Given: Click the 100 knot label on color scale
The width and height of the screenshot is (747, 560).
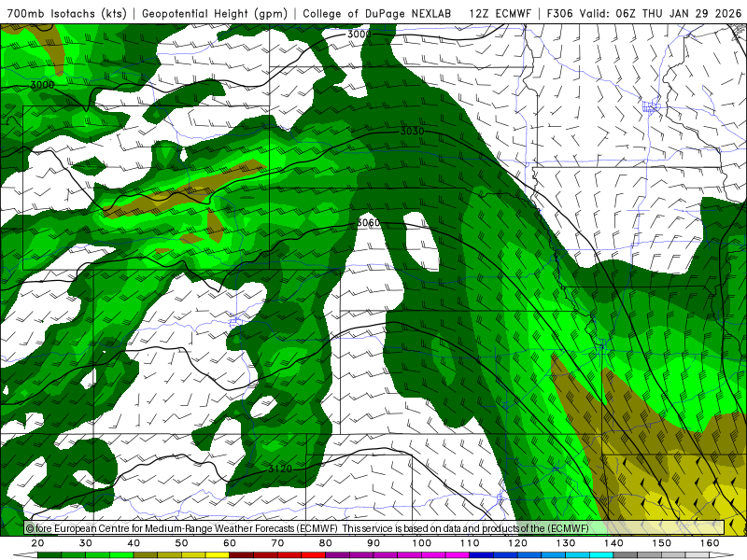Looking at the screenshot, I should pos(422,543).
